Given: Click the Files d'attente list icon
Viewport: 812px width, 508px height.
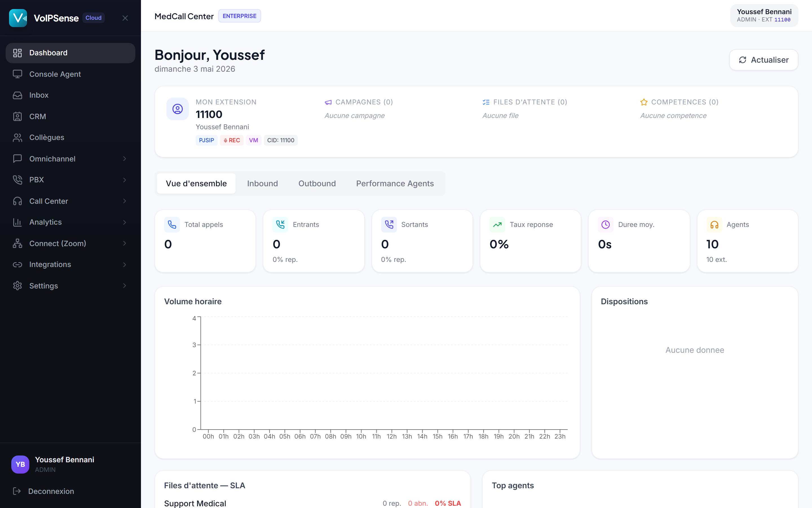Looking at the screenshot, I should point(486,102).
